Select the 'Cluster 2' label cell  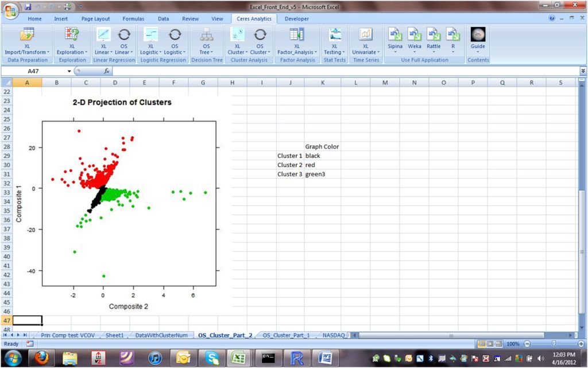pyautogui.click(x=290, y=165)
